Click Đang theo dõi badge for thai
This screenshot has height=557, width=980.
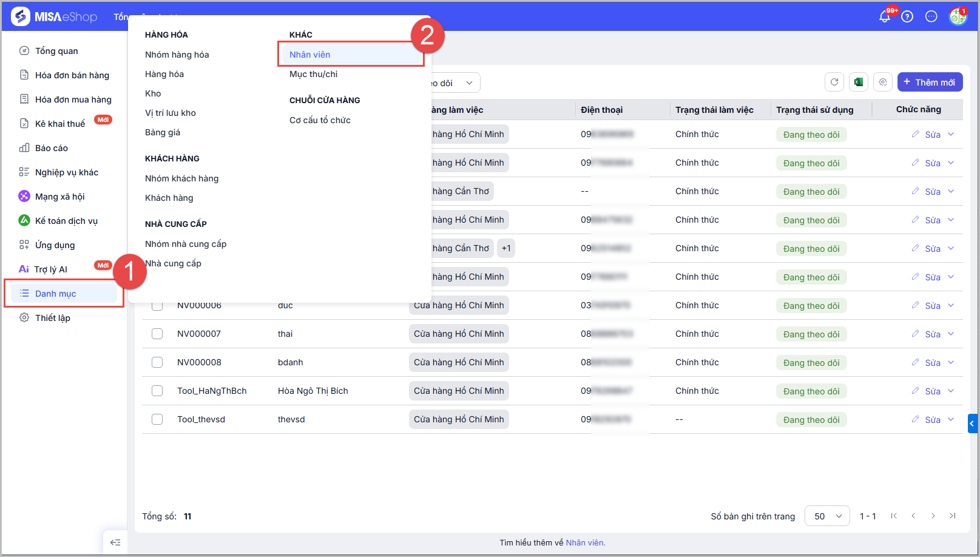coord(811,334)
